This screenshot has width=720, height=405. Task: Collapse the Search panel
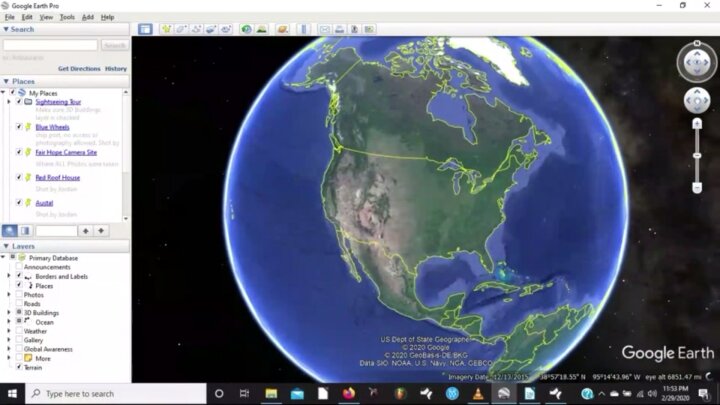pos(6,29)
